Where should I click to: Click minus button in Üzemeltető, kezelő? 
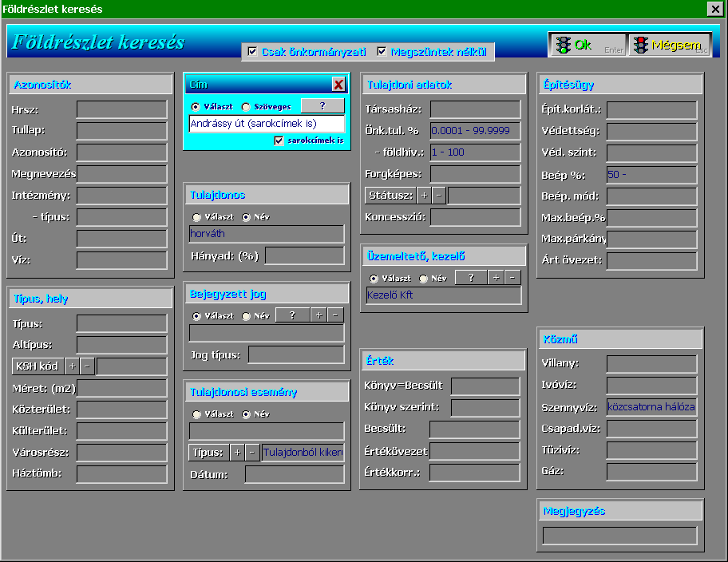point(512,278)
